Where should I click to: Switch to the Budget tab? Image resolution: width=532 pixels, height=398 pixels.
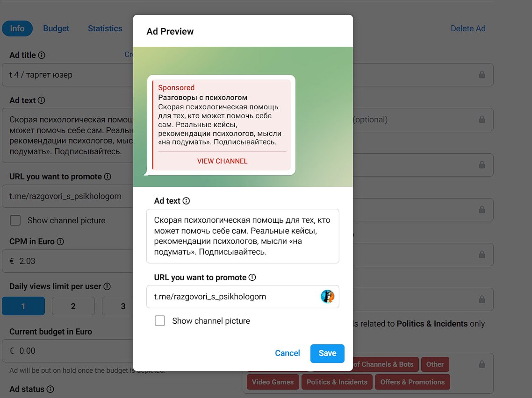point(56,28)
